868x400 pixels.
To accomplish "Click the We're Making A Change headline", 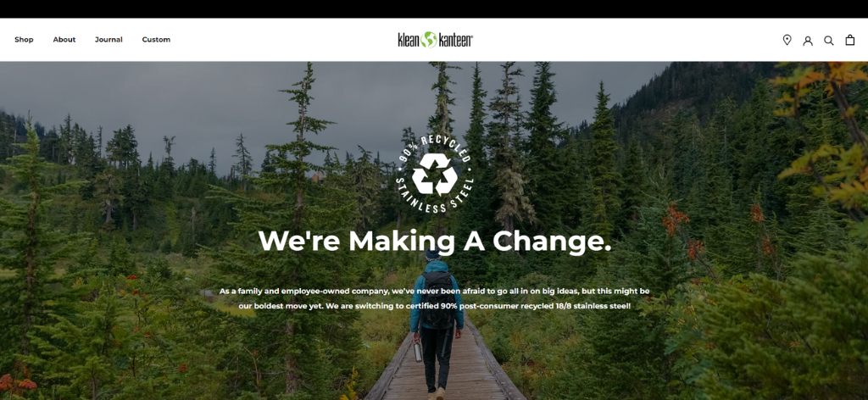I will tap(435, 241).
